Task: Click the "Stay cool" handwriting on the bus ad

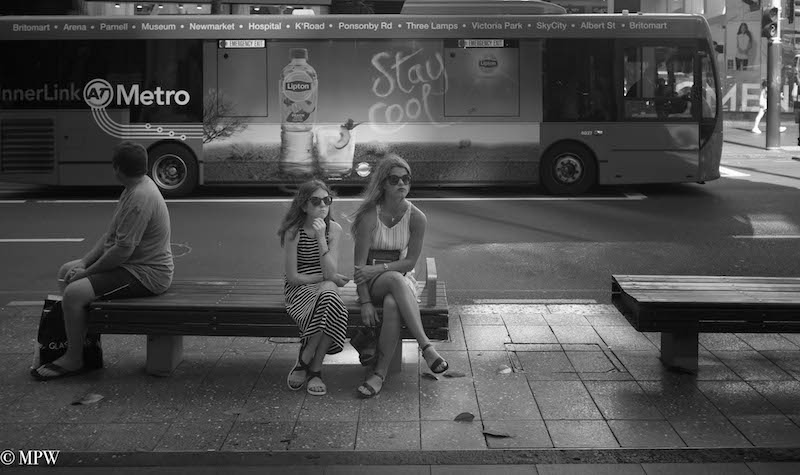Action: (x=407, y=90)
